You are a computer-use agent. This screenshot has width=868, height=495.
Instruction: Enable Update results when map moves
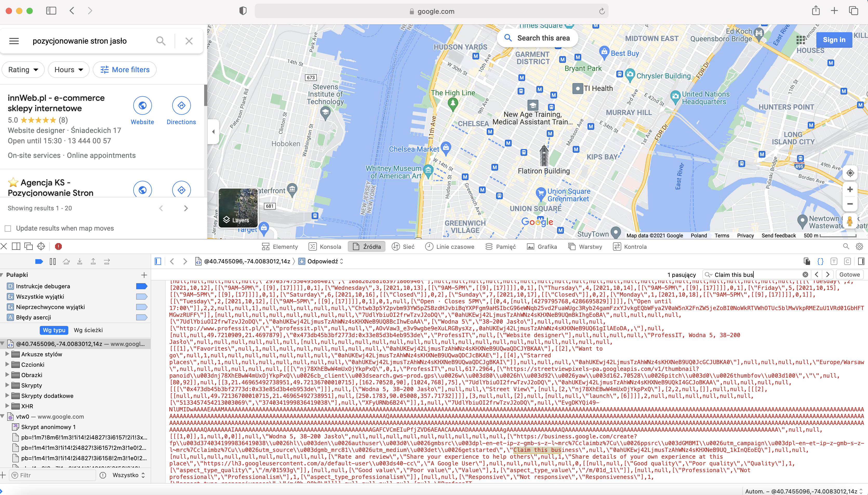8,228
